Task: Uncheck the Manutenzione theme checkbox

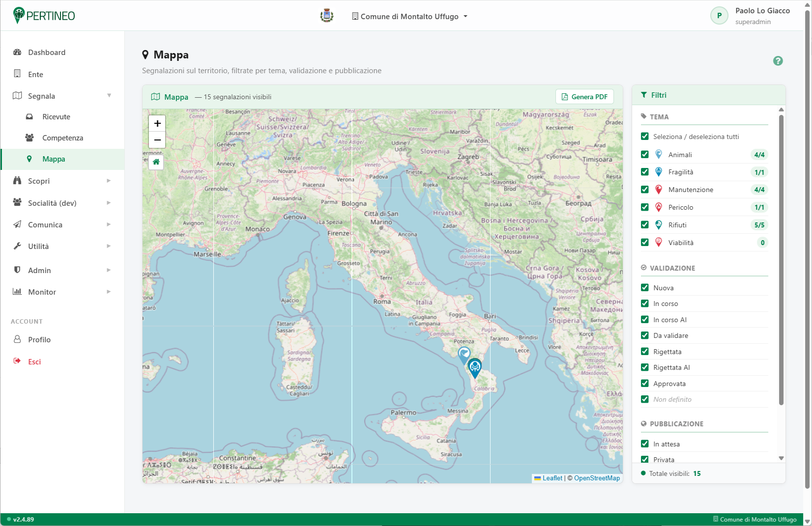Action: (x=645, y=190)
